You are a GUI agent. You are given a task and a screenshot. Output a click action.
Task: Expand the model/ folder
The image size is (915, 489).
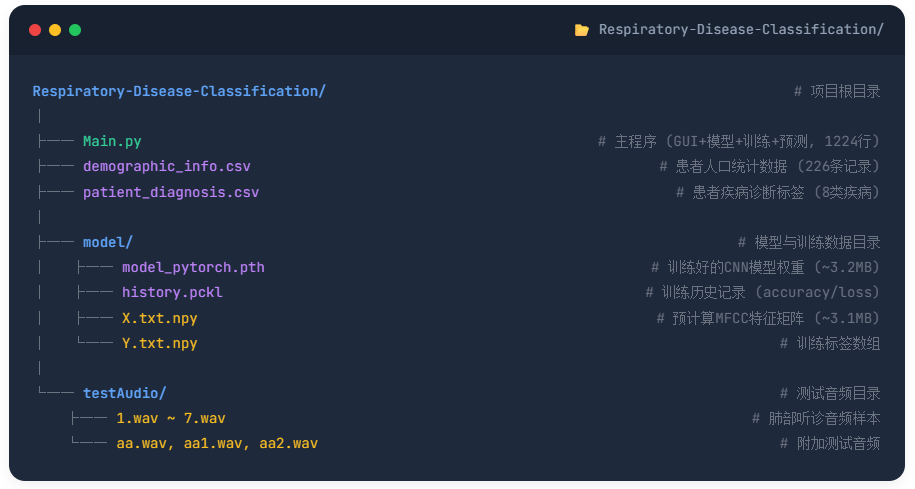pyautogui.click(x=108, y=242)
